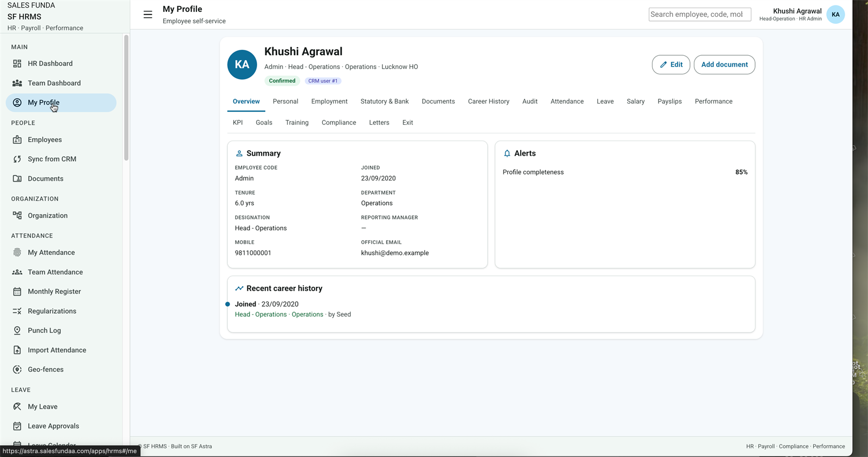The image size is (868, 457).
Task: Click the SF HRMS sidebar title
Action: point(24,17)
